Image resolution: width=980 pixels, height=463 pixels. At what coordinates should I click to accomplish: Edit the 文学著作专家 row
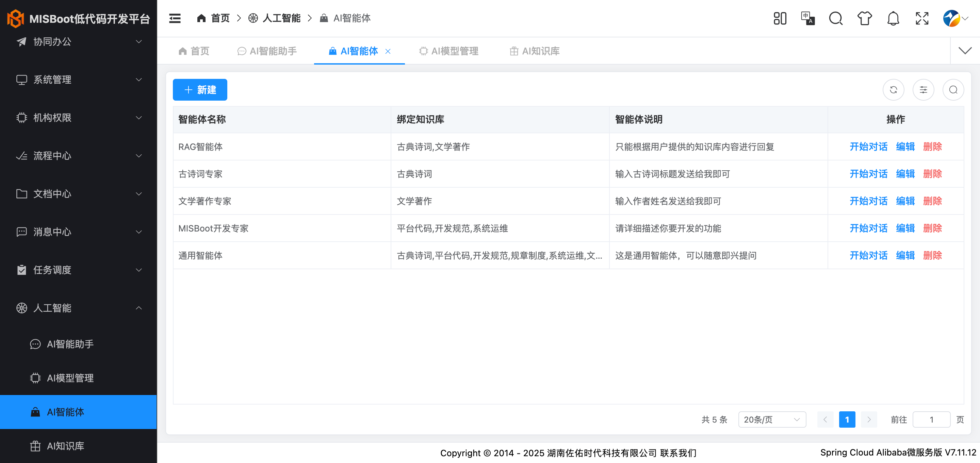point(905,201)
